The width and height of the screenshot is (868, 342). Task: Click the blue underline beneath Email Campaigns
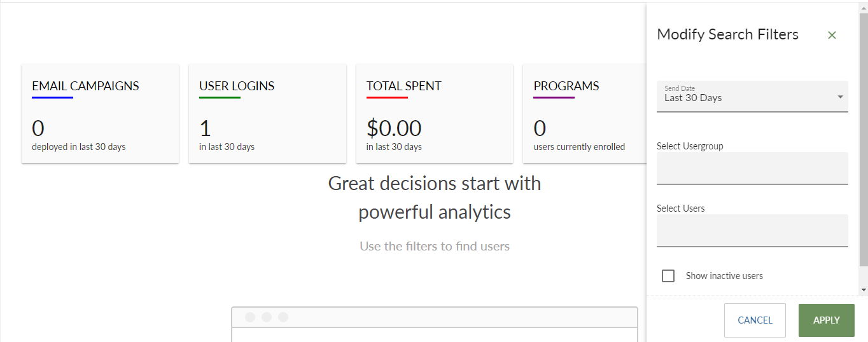click(52, 97)
